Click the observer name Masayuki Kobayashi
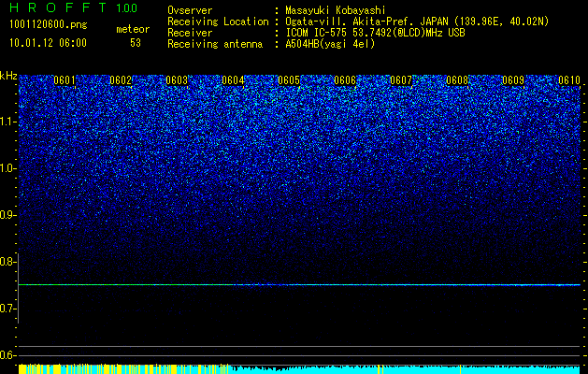This screenshot has height=374, width=588. [x=336, y=10]
